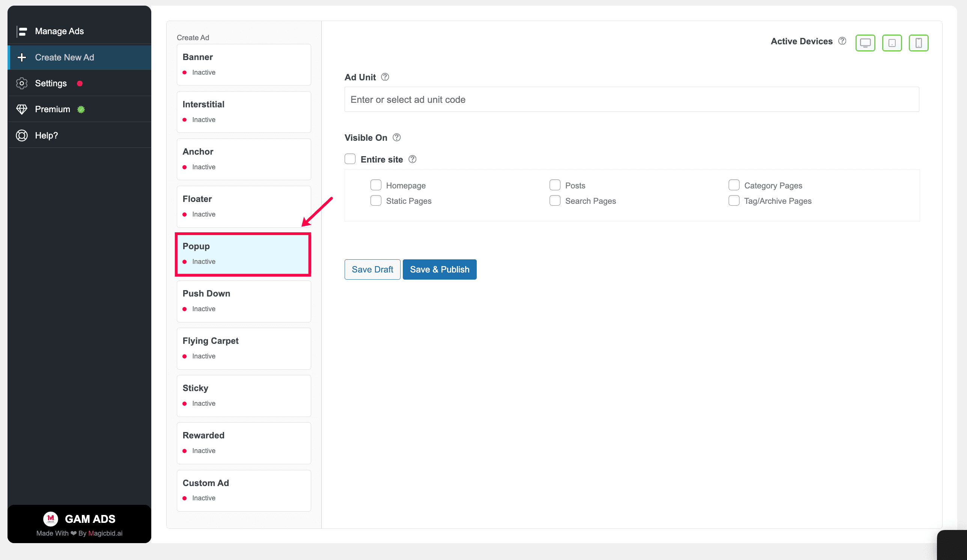This screenshot has height=560, width=967.
Task: Open Manage Ads in the sidebar
Action: coord(80,32)
